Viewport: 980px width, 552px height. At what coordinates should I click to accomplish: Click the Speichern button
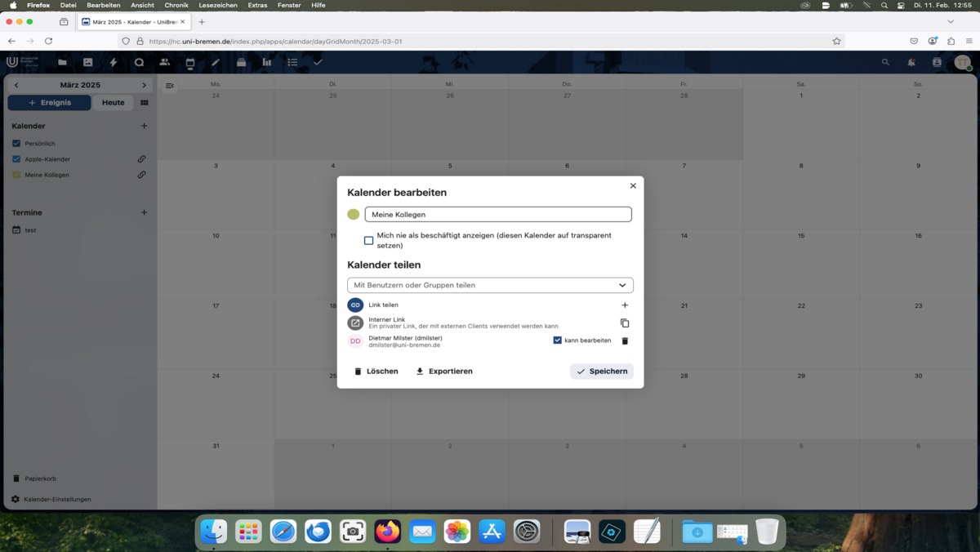(x=602, y=372)
